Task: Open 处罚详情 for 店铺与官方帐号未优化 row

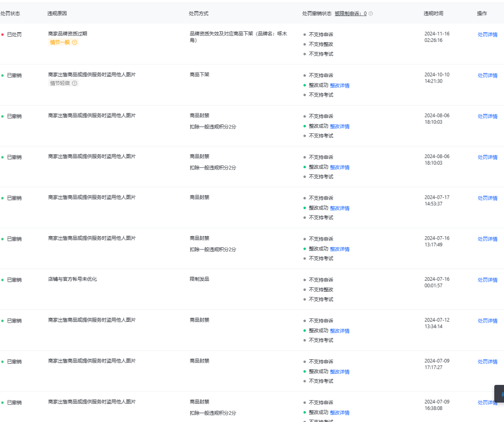Action: (487, 280)
